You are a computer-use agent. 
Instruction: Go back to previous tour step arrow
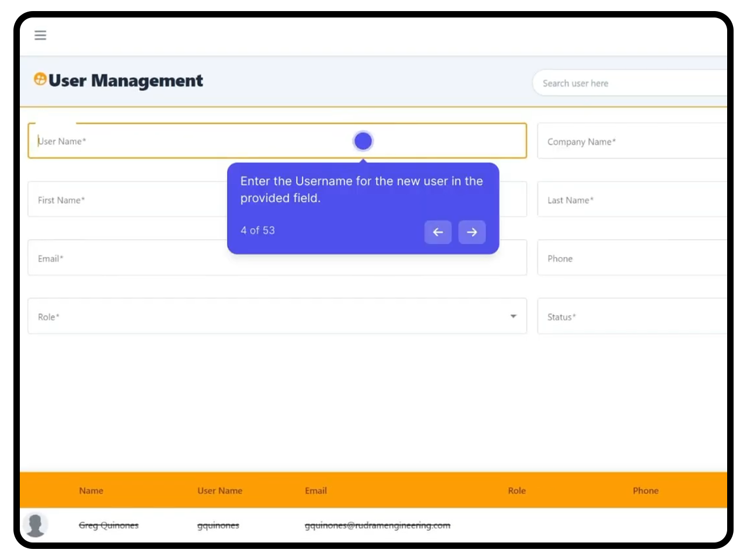pyautogui.click(x=438, y=232)
